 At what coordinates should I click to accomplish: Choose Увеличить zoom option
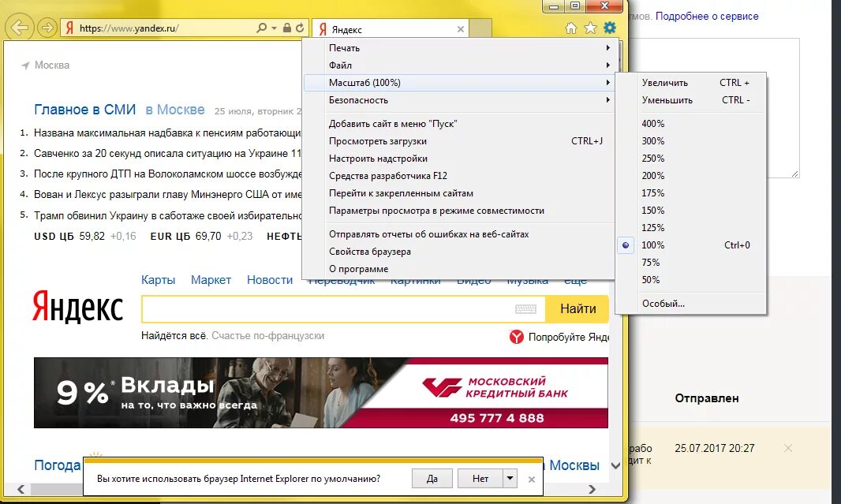pos(691,83)
